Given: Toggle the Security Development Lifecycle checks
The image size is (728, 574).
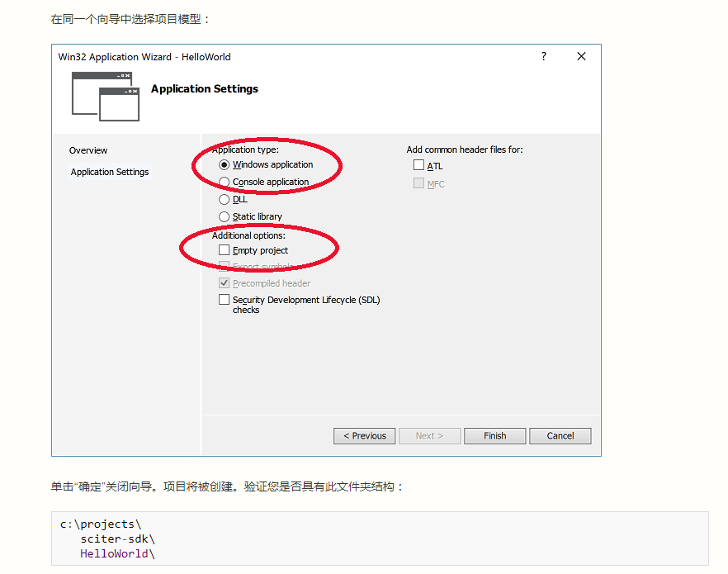Looking at the screenshot, I should click(x=224, y=299).
